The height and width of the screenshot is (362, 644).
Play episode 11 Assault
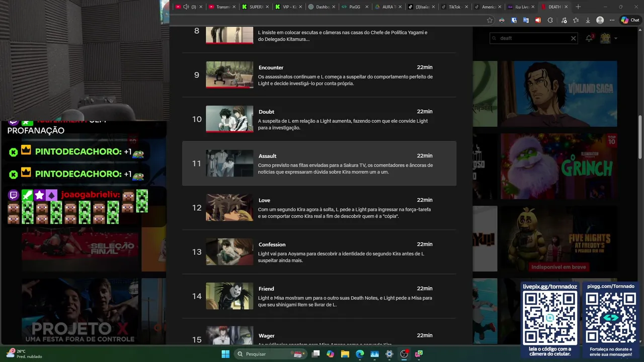tap(319, 163)
